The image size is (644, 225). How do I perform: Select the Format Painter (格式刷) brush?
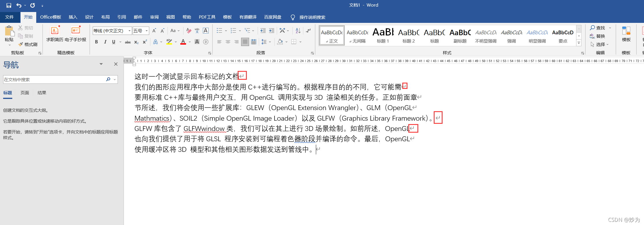[28, 44]
